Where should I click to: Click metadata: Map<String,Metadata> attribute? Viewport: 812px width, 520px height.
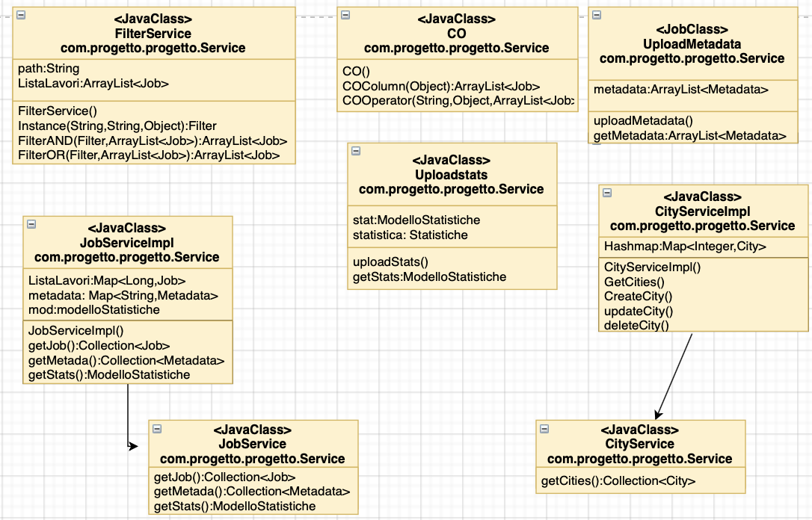123,295
